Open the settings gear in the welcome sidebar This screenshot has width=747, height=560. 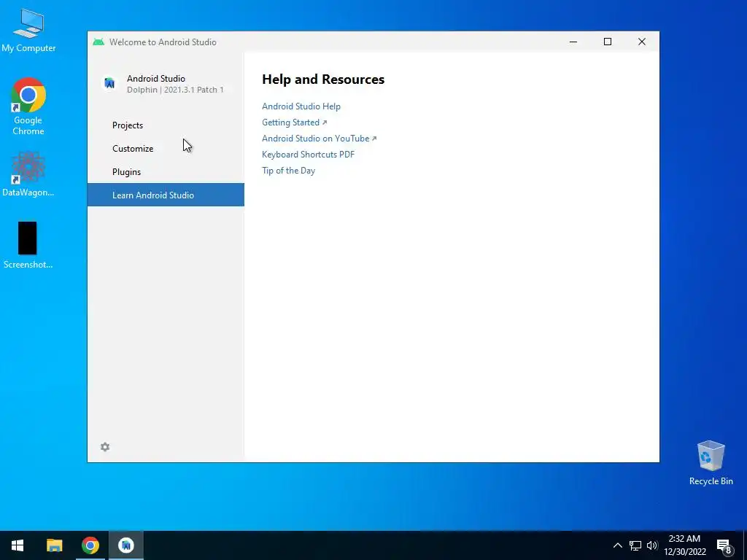(105, 447)
